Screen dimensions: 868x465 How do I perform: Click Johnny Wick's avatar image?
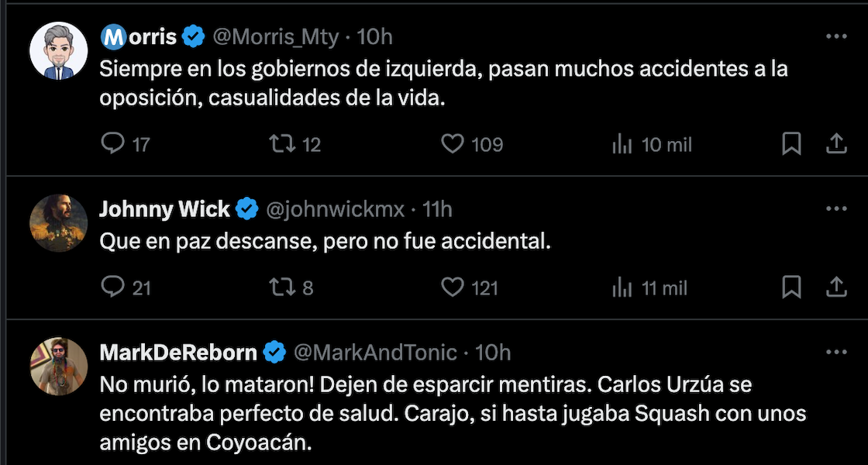(x=58, y=222)
